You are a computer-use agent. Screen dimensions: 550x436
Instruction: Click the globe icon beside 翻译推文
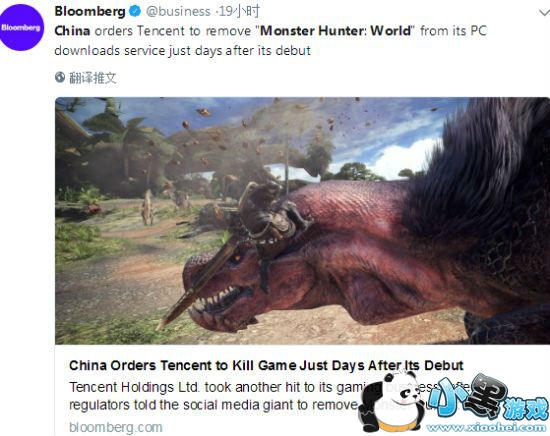(x=60, y=77)
